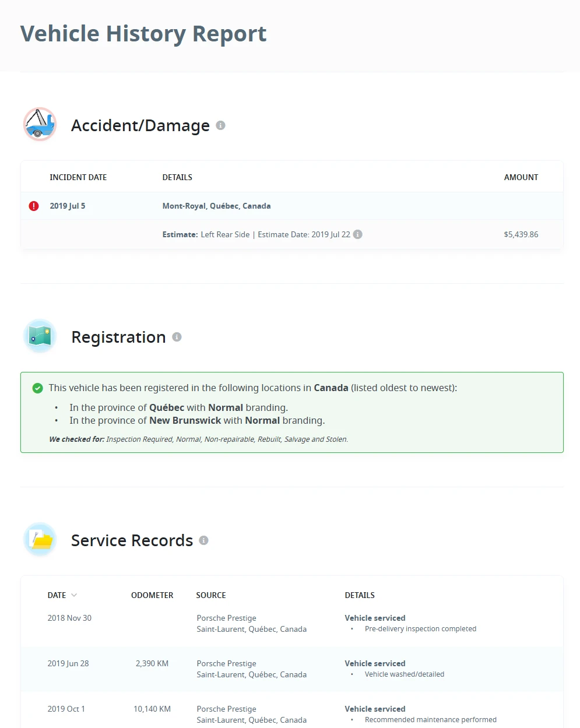
Task: Click the Québec Normal branding line
Action: tap(178, 407)
